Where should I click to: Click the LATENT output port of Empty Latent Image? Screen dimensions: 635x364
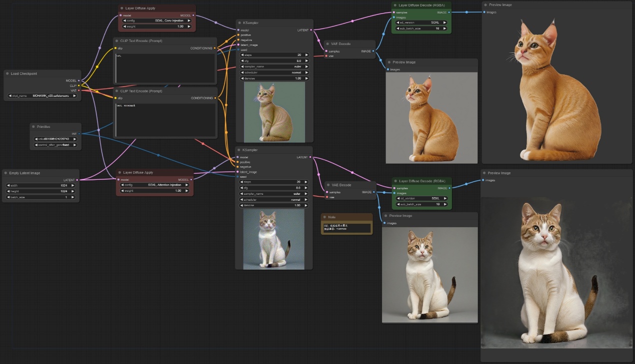click(x=77, y=180)
